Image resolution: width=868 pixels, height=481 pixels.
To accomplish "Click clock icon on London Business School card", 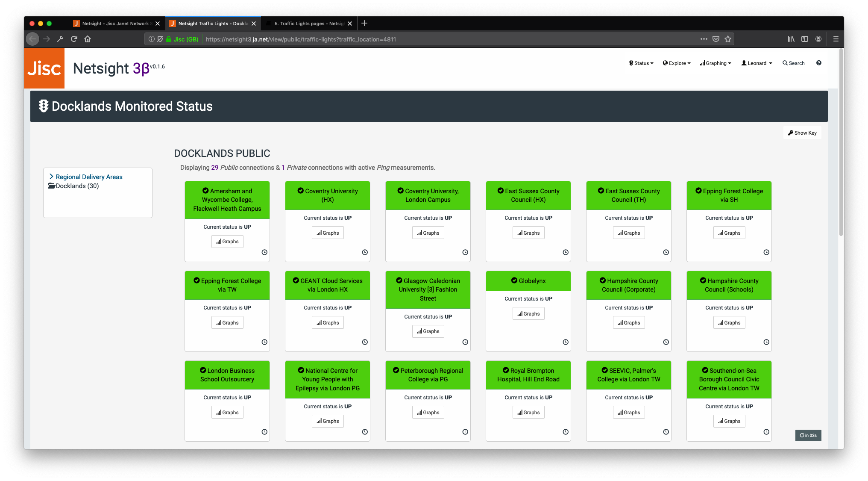I will click(264, 432).
